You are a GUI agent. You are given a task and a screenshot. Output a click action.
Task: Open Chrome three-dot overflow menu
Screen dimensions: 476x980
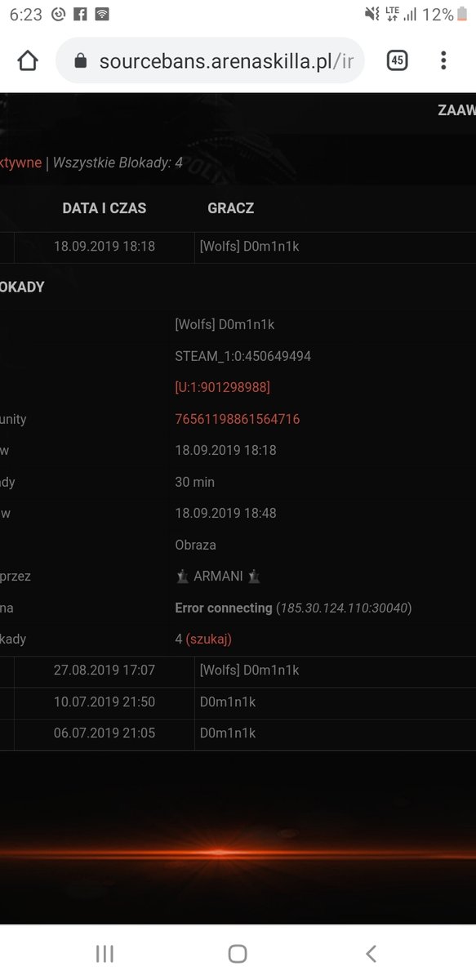tap(443, 60)
